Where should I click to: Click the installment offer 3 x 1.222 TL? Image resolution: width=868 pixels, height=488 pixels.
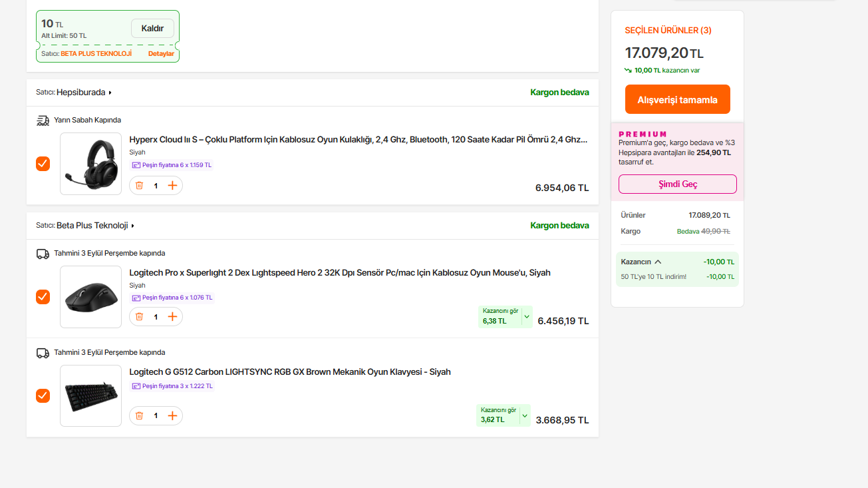[172, 386]
